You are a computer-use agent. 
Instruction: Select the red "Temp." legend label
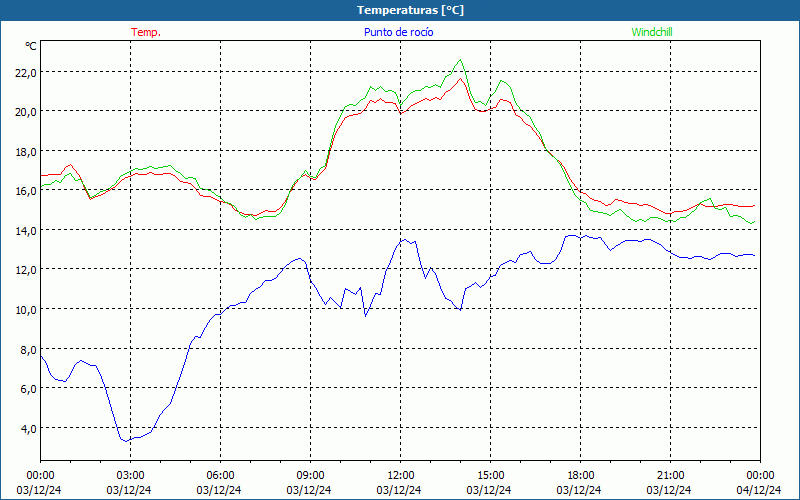[146, 32]
